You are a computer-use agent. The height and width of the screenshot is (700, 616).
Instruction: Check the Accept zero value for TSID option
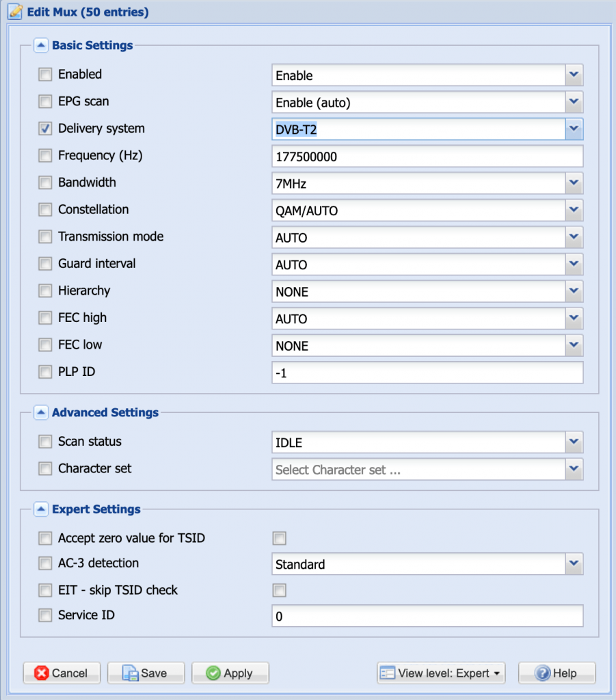click(279, 538)
